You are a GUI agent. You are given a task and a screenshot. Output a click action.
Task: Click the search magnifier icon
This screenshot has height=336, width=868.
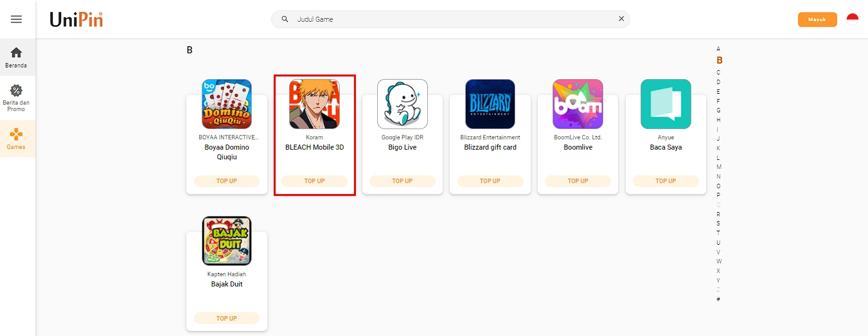coord(285,19)
